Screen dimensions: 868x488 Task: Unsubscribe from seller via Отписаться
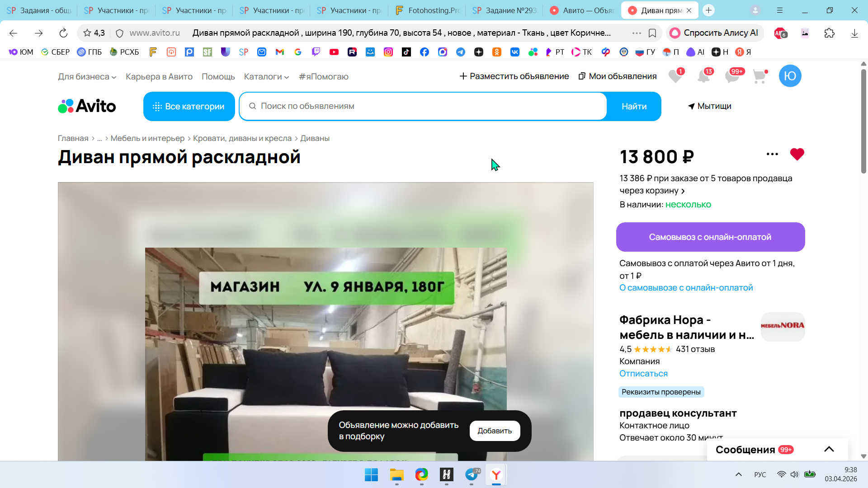point(643,374)
